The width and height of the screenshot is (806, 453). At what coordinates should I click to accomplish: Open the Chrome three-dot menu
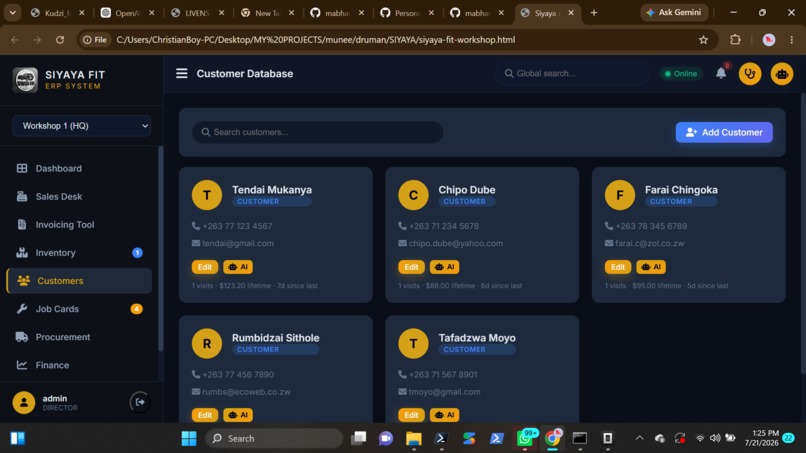tap(792, 40)
